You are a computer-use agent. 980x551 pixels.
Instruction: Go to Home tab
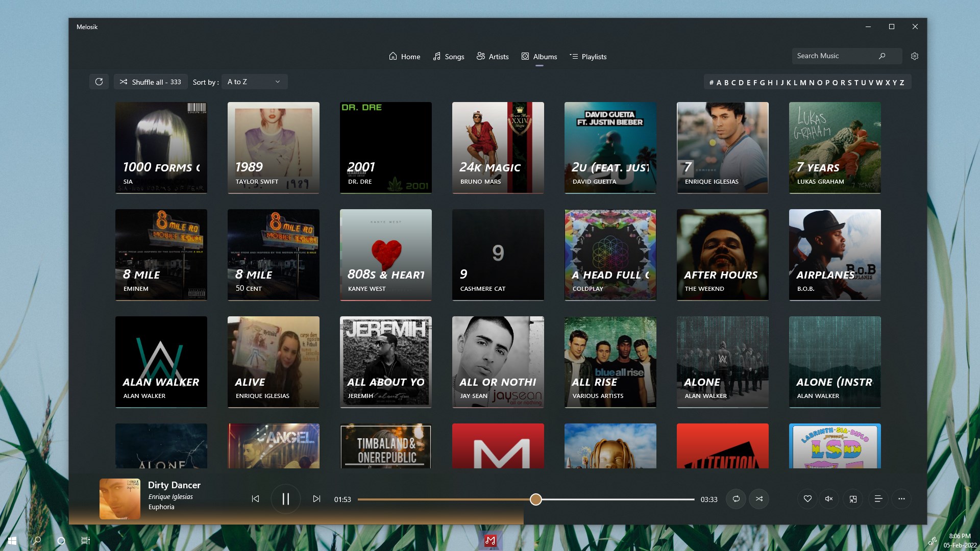tap(404, 57)
